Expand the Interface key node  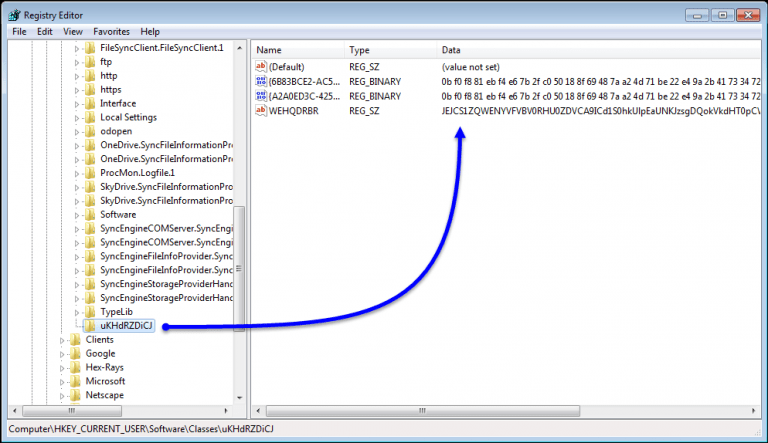(77, 104)
